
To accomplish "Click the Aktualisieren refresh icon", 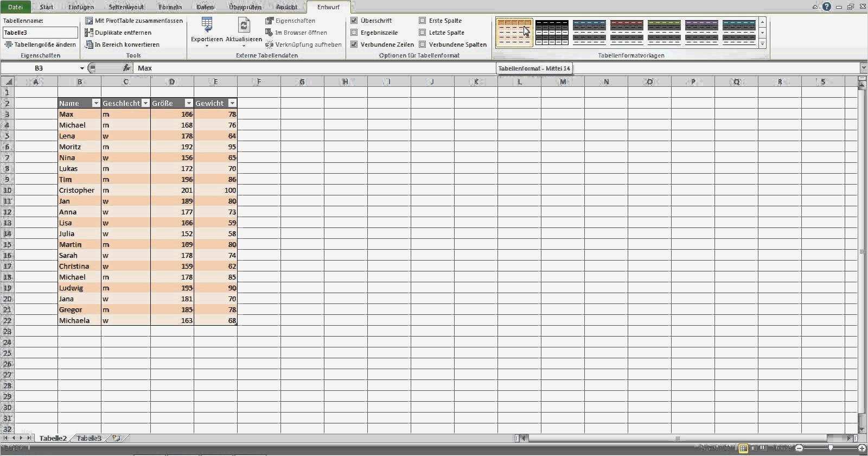I will click(244, 25).
